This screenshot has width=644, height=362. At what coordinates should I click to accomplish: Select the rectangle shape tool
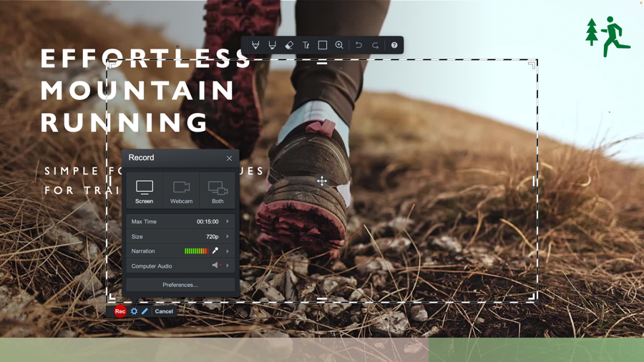coord(323,45)
